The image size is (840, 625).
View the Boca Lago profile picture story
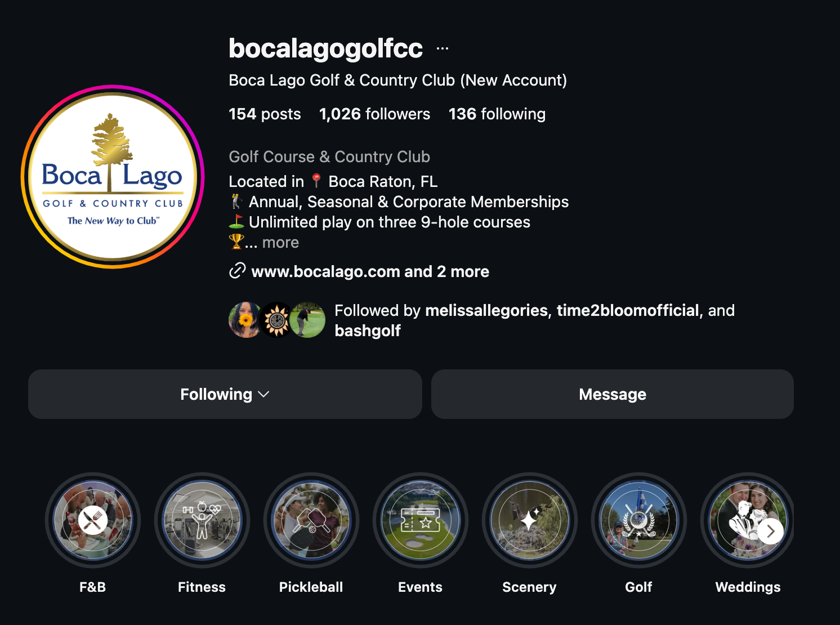(113, 177)
